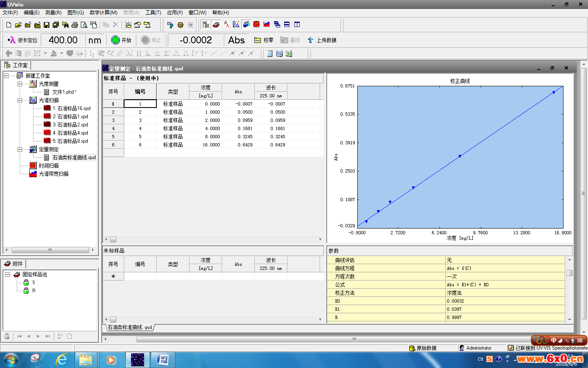Click the Save floppy disk icon
This screenshot has width=588, height=368.
47,25
